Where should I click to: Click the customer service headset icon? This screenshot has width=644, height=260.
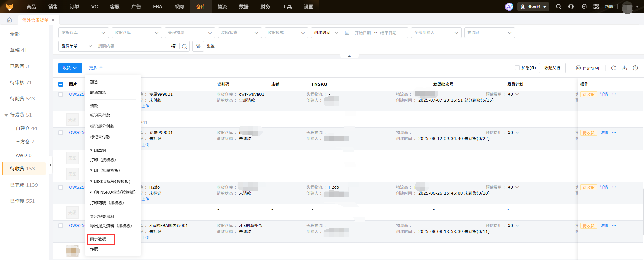(x=571, y=7)
